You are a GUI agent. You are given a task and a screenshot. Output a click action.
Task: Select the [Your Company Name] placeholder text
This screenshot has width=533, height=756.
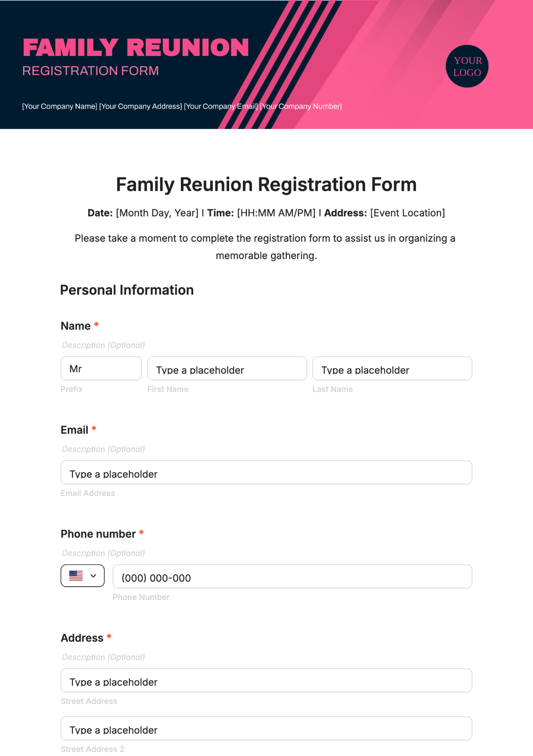pos(60,106)
